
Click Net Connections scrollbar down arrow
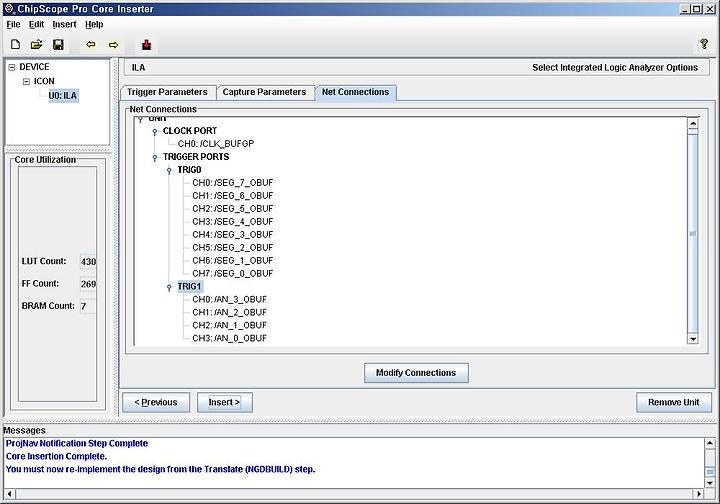tap(693, 339)
